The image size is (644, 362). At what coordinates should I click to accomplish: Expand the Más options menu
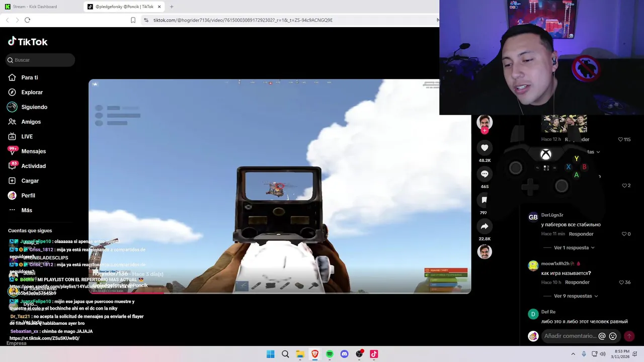click(20, 210)
